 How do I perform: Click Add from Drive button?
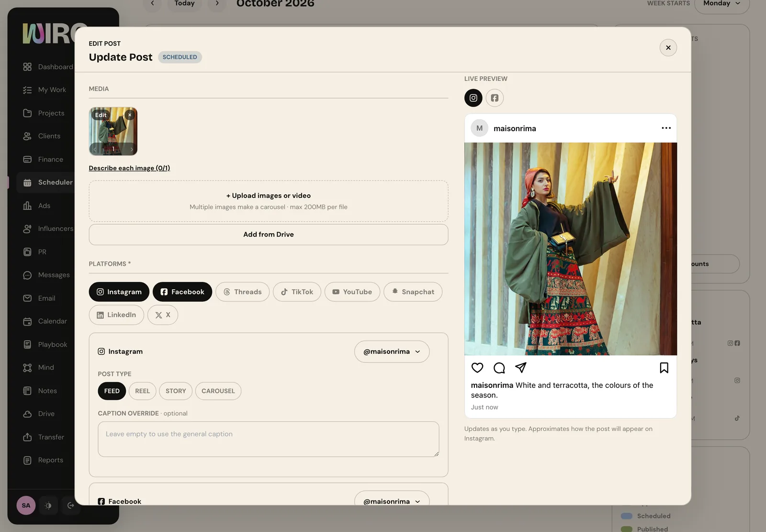pyautogui.click(x=269, y=235)
